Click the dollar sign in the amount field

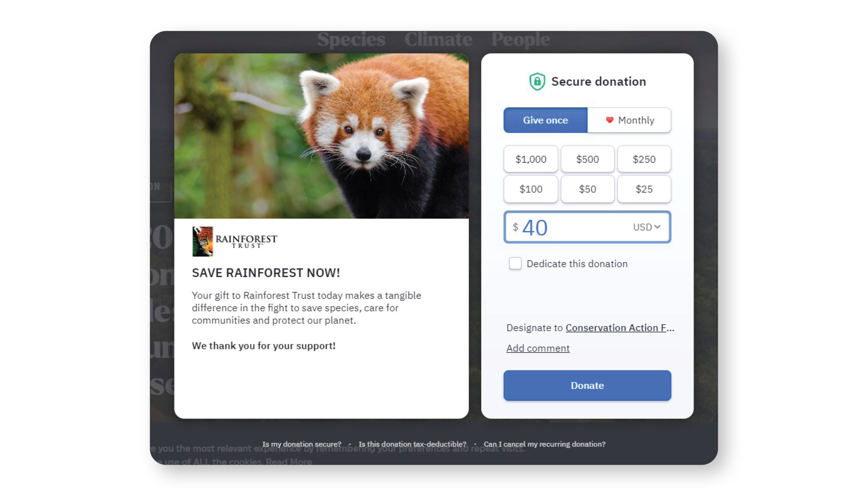coord(515,227)
